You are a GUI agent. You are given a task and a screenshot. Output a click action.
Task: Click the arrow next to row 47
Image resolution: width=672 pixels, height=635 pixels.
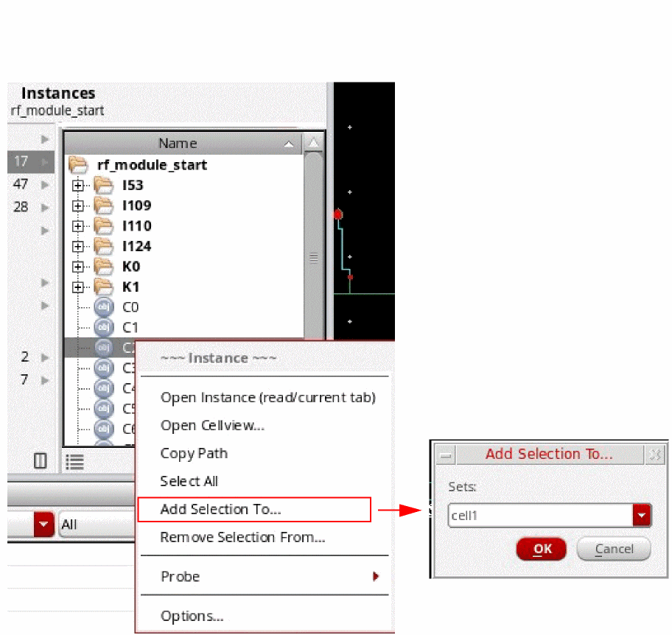45,185
